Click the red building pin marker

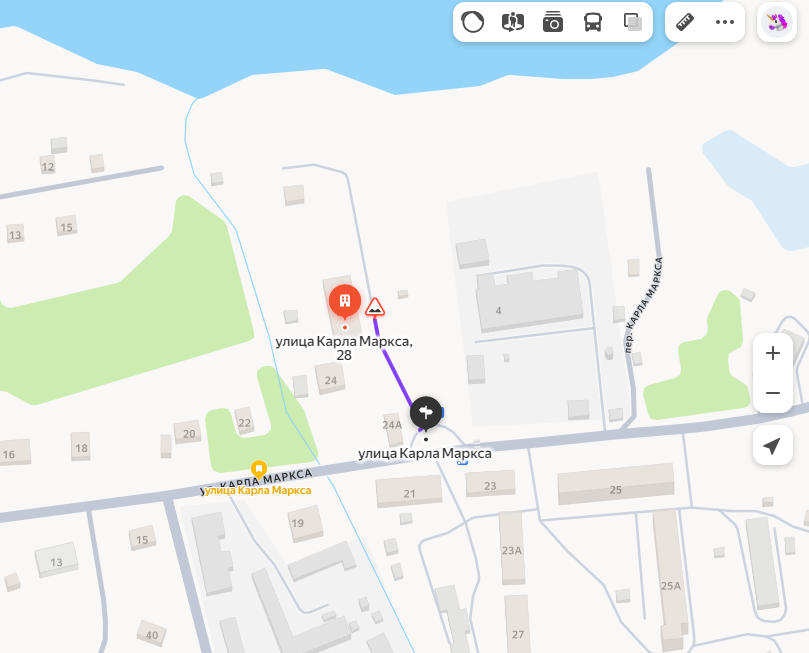(345, 302)
